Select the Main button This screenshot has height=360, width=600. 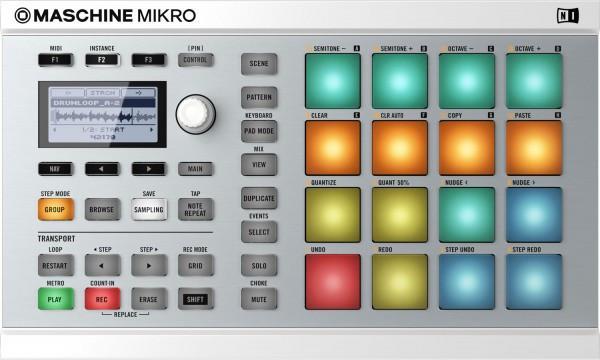(196, 169)
